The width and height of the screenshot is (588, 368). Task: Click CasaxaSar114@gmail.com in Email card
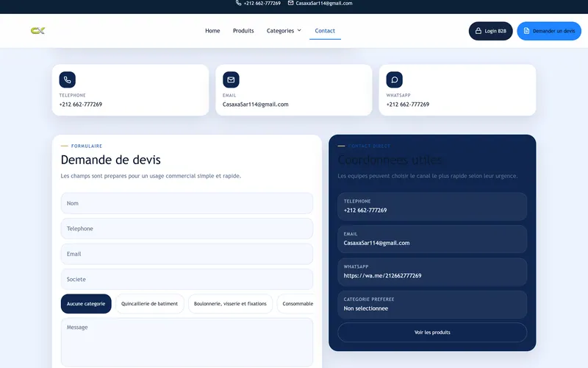255,105
